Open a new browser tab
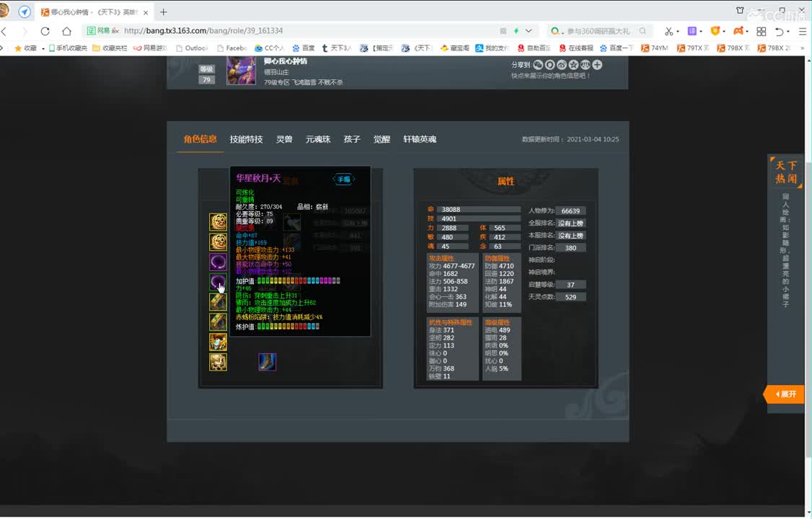The height and width of the screenshot is (519, 812). [164, 12]
